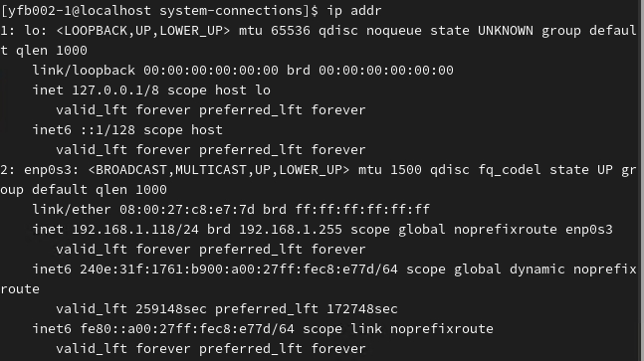
Task: Click the 'mtu 65536' value
Action: tap(275, 31)
